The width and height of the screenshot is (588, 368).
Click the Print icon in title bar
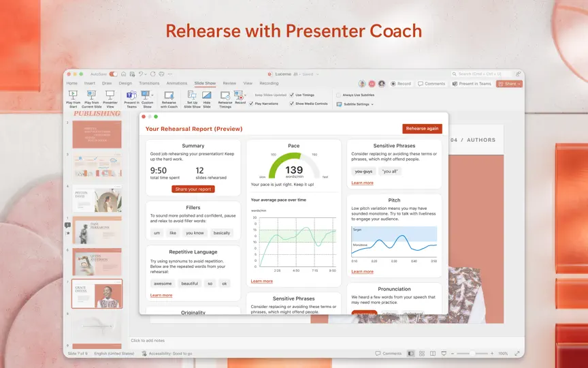[161, 74]
